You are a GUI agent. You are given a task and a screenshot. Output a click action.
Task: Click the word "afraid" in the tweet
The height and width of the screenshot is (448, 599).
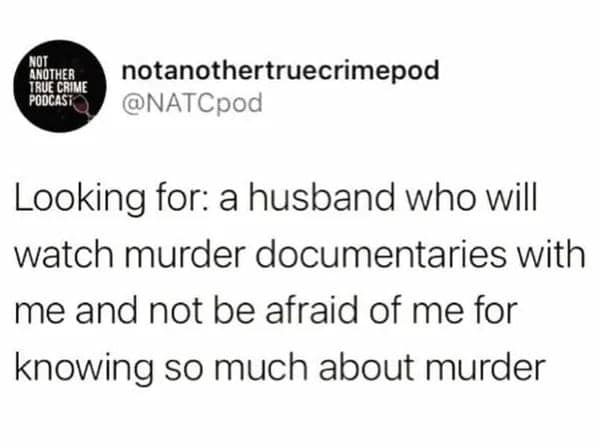tap(313, 311)
